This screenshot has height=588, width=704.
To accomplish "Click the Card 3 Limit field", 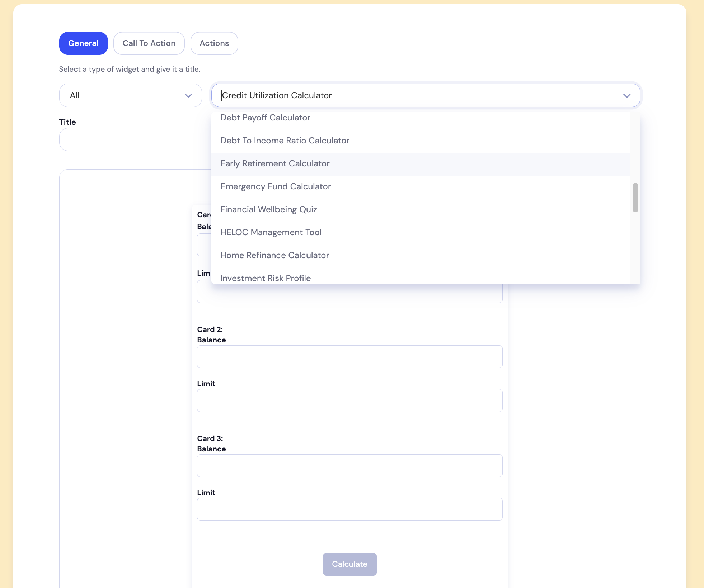I will (x=349, y=509).
